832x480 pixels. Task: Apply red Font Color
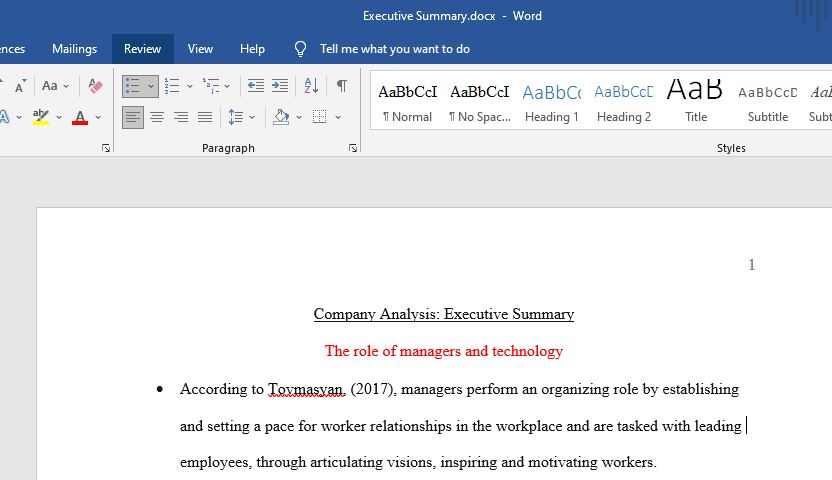tap(80, 117)
